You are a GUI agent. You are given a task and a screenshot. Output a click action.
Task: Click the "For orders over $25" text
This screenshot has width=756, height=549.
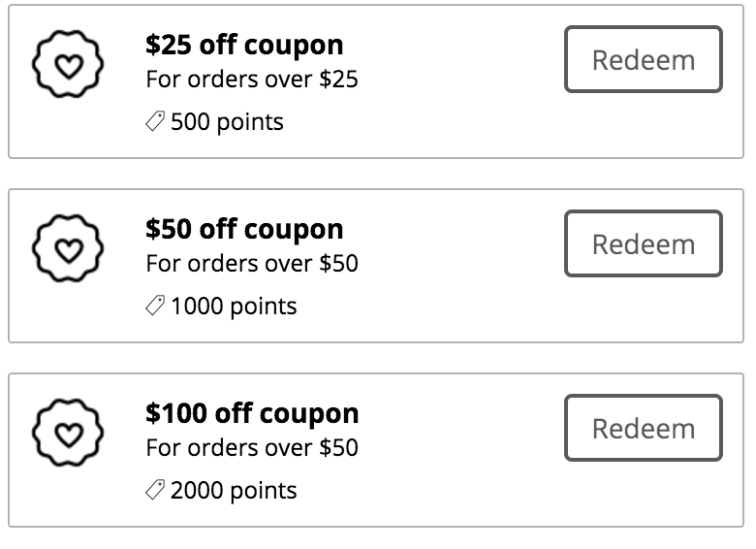tap(252, 80)
